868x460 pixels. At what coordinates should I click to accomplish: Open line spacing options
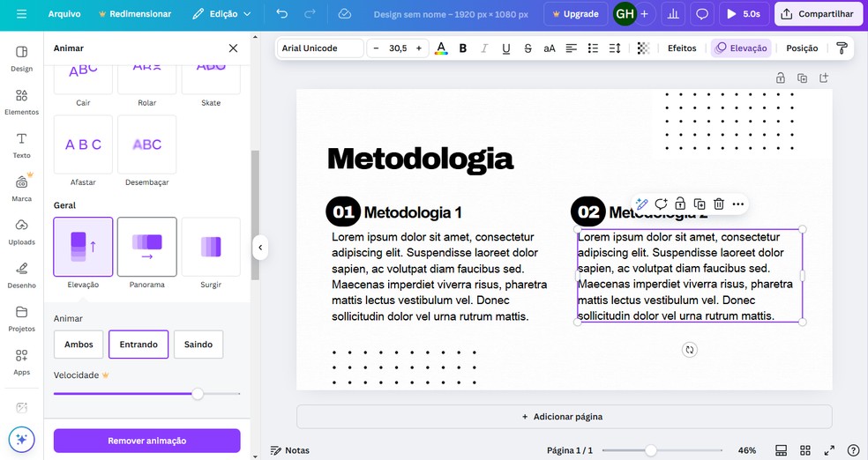click(615, 48)
